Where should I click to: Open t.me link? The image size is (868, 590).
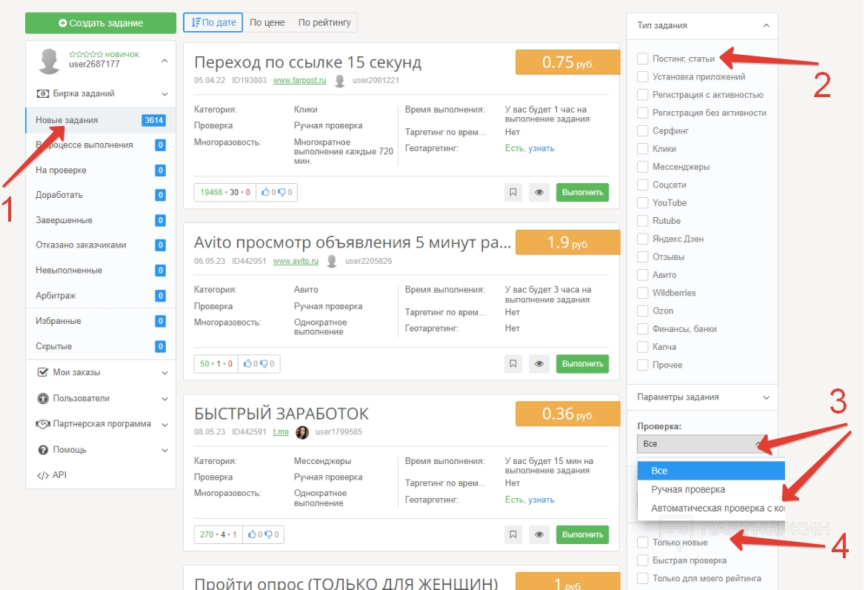281,432
